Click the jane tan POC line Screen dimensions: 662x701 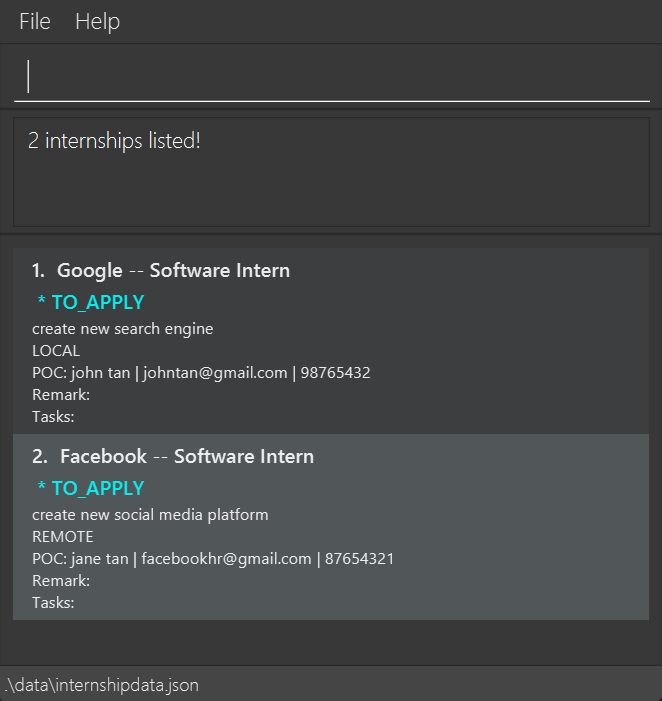click(x=212, y=559)
